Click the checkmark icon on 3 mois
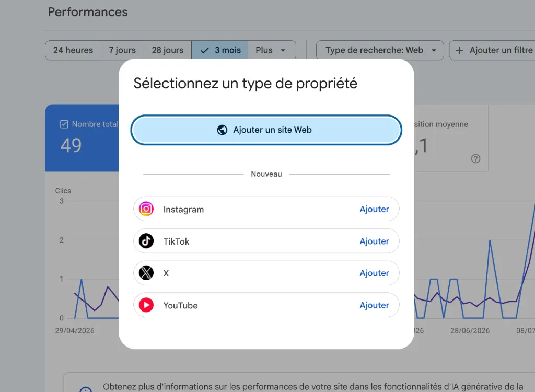535x392 pixels. (204, 51)
